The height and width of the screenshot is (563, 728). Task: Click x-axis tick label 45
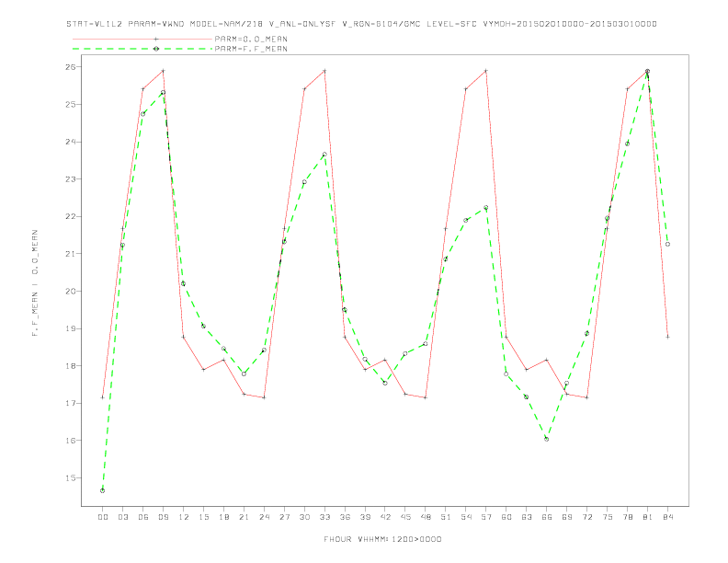coord(405,517)
